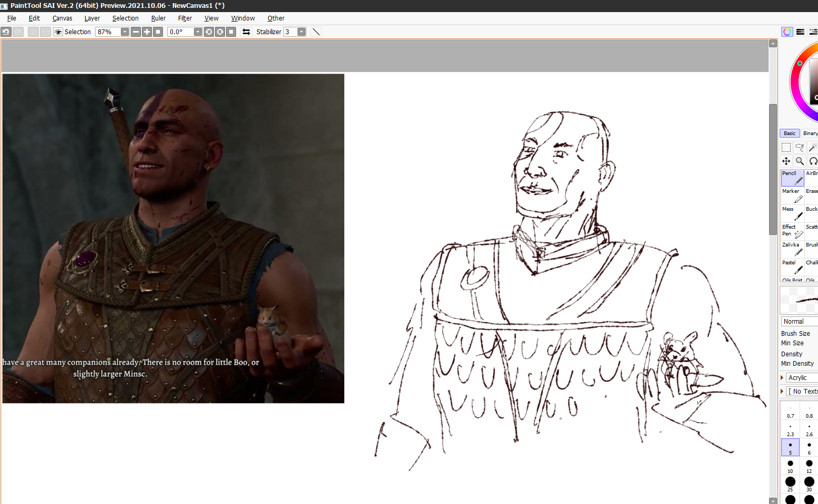Open the Canvas menu
This screenshot has height=504, width=818.
coord(62,18)
